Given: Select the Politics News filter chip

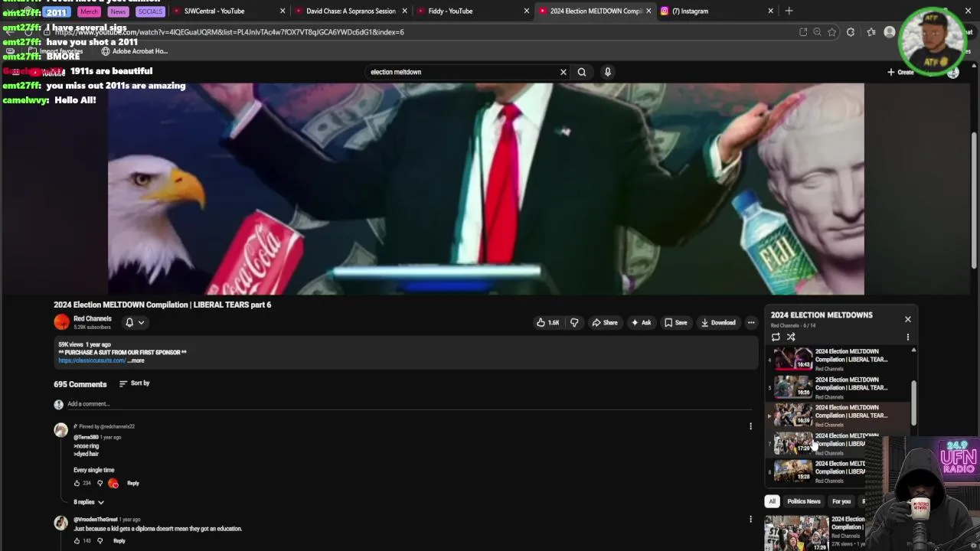Looking at the screenshot, I should 804,501.
